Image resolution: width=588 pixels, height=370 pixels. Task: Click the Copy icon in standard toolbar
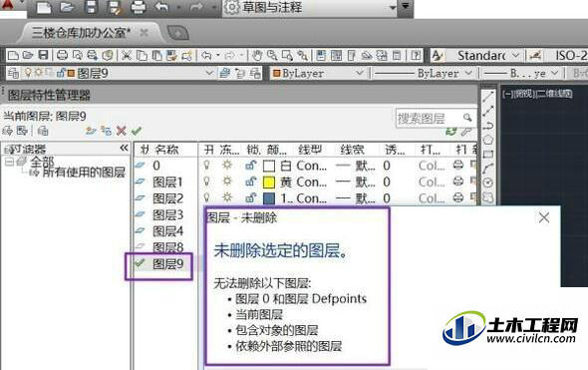142,56
